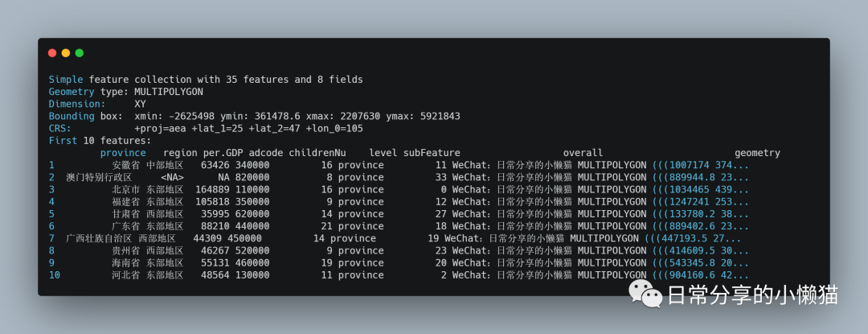Viewport: 868px width, 334px height.
Task: Click the adcode column header
Action: pyautogui.click(x=266, y=153)
